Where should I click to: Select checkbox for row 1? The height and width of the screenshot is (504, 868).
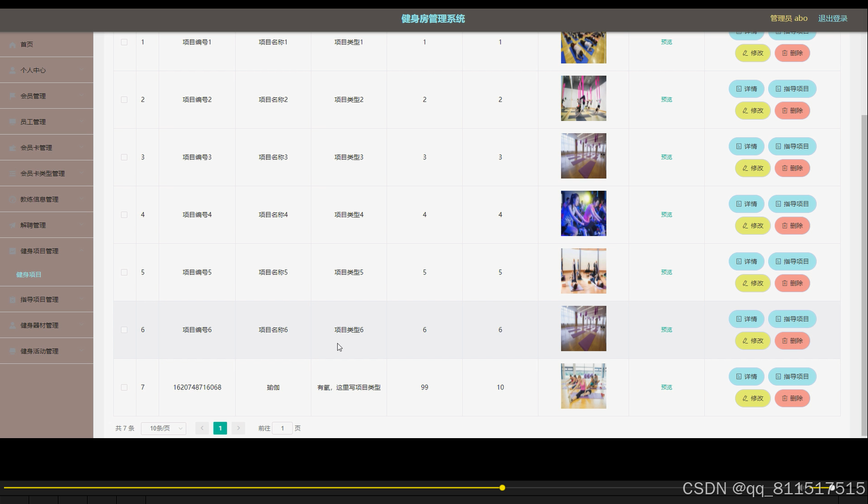(124, 42)
